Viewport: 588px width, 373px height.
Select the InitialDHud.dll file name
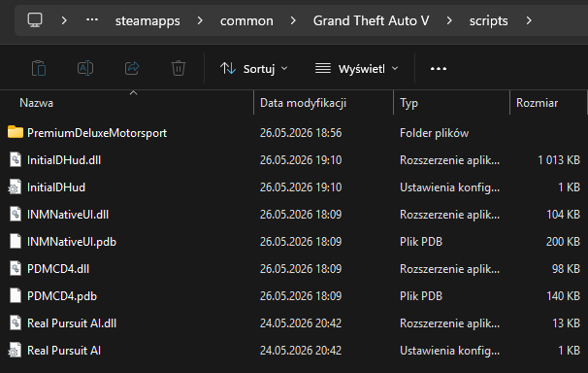64,160
